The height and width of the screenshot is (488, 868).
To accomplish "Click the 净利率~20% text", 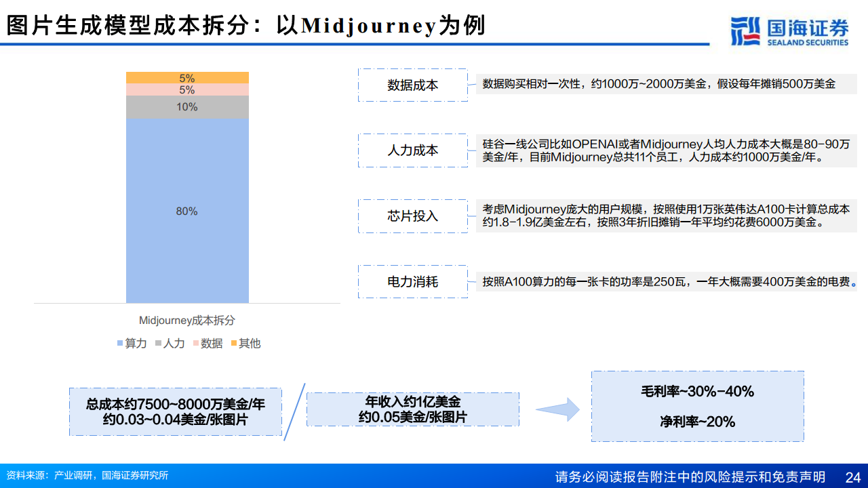I will (698, 421).
